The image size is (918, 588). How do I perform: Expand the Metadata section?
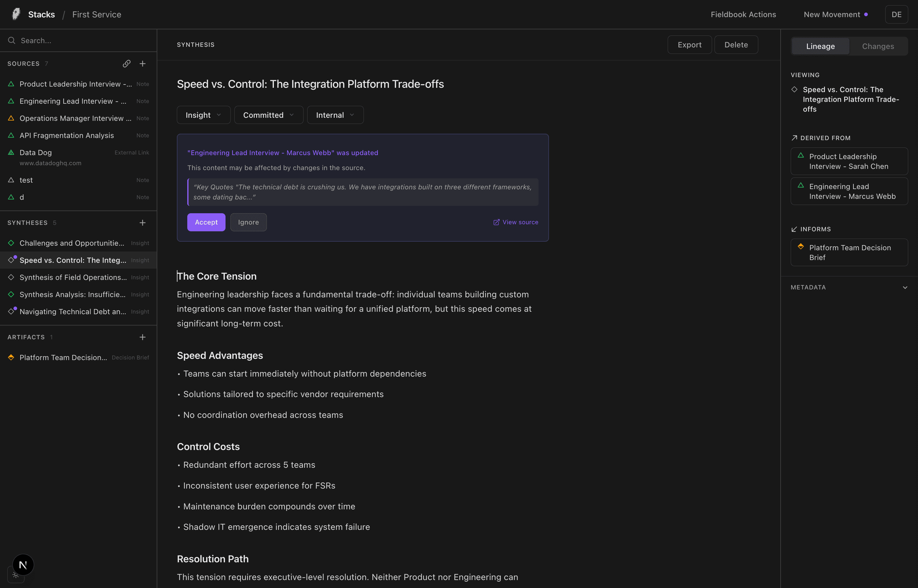click(905, 287)
